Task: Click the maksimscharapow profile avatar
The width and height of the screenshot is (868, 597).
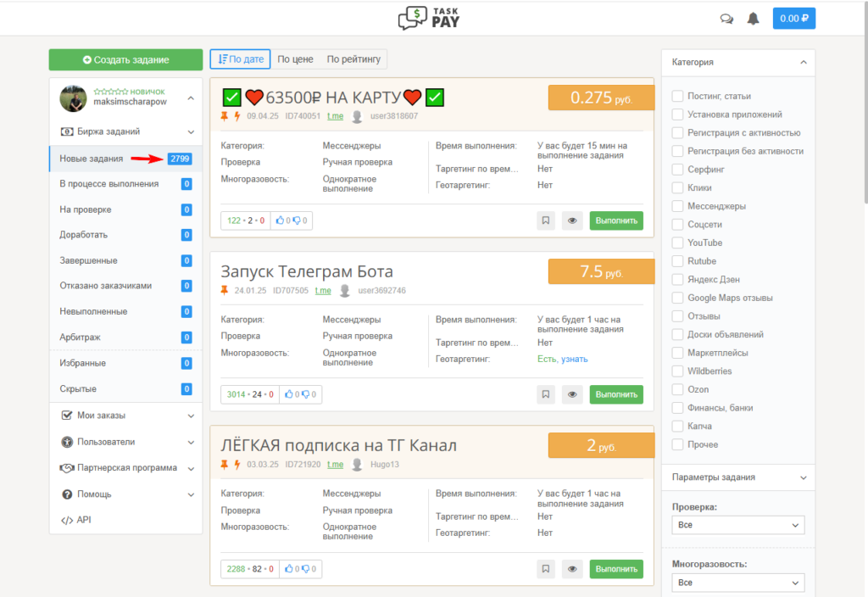Action: [x=73, y=98]
